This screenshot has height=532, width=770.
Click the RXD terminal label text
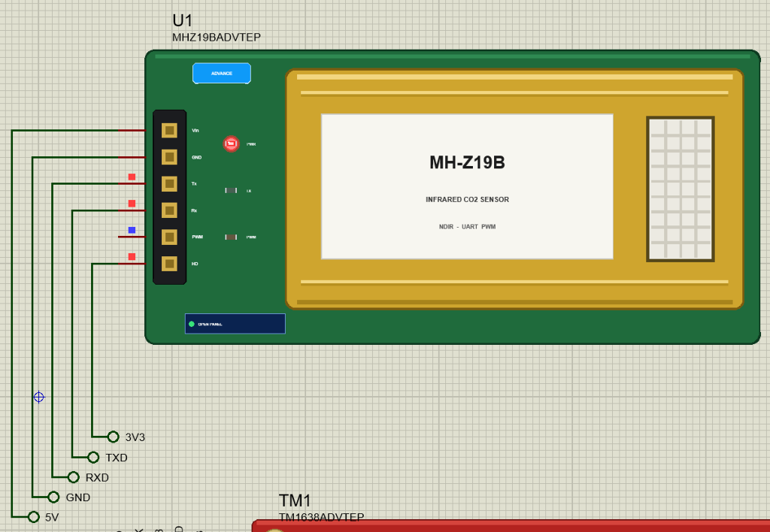[97, 478]
